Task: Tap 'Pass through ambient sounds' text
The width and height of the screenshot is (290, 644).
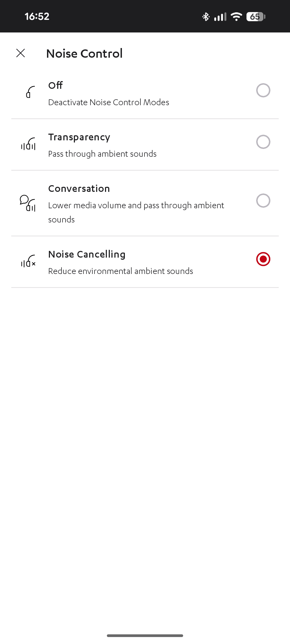Action: pos(102,154)
